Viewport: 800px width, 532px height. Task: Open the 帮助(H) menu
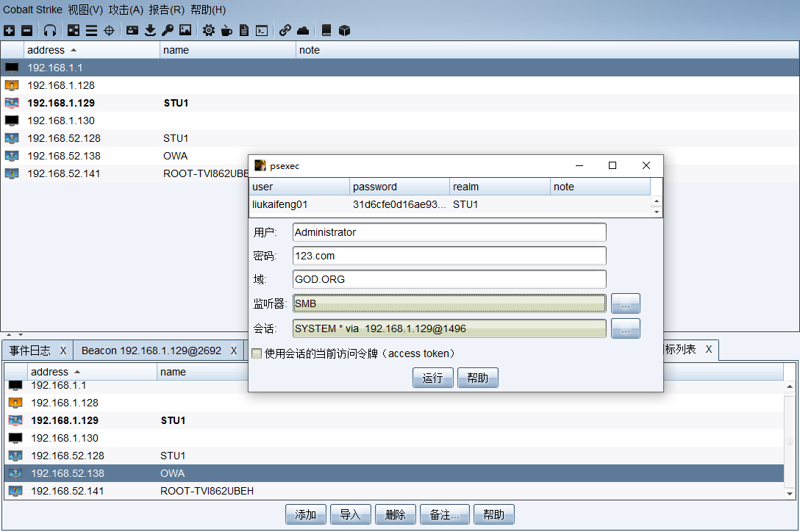tap(208, 10)
